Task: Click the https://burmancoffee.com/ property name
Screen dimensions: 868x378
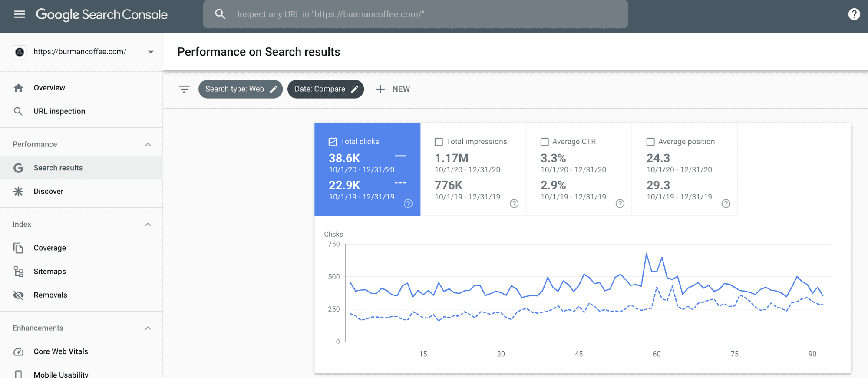Action: coord(80,52)
